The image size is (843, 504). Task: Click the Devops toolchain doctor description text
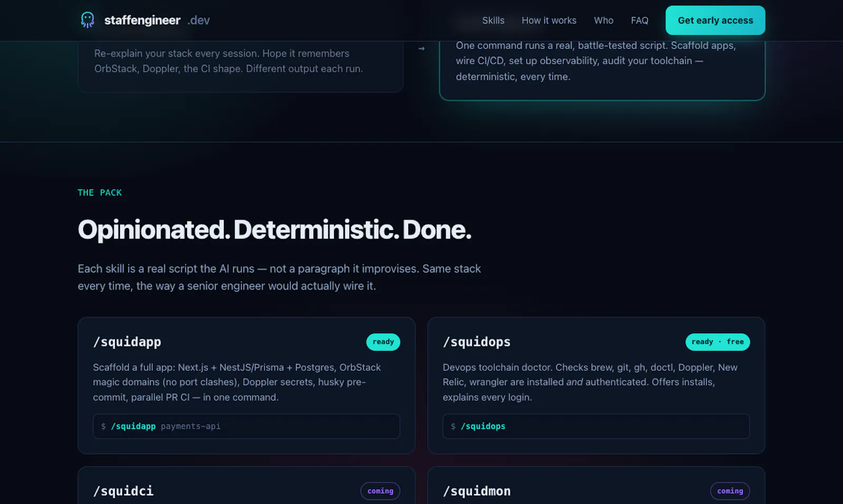point(590,382)
